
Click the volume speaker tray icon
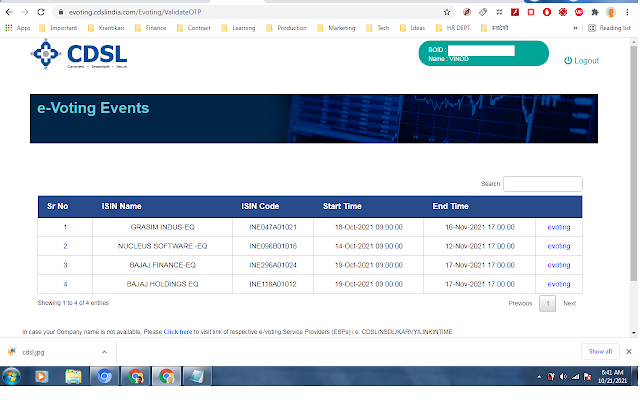563,376
